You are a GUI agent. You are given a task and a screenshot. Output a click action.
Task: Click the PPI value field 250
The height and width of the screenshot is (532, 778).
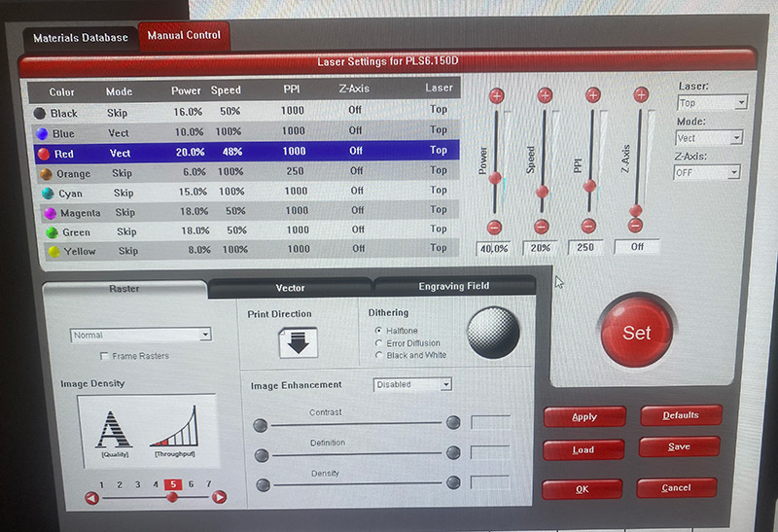(x=585, y=247)
